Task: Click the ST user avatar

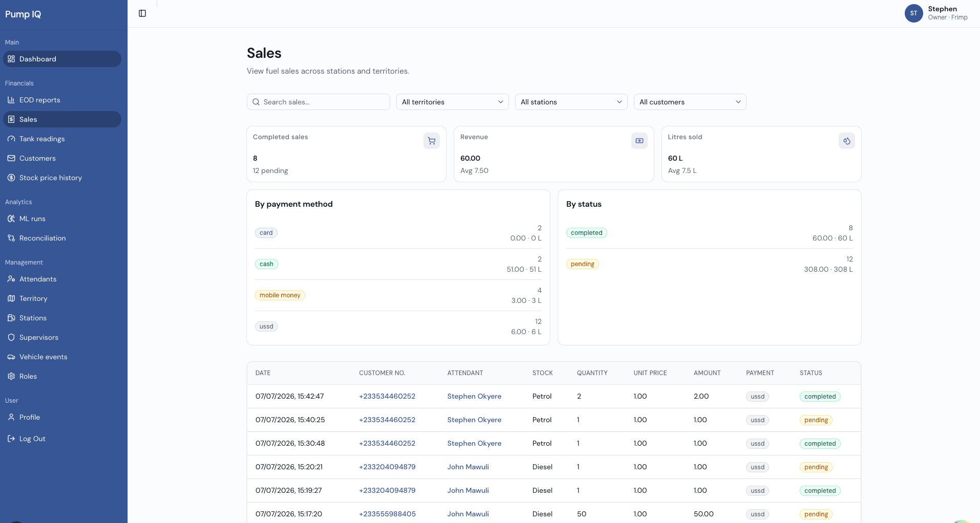Action: (913, 13)
